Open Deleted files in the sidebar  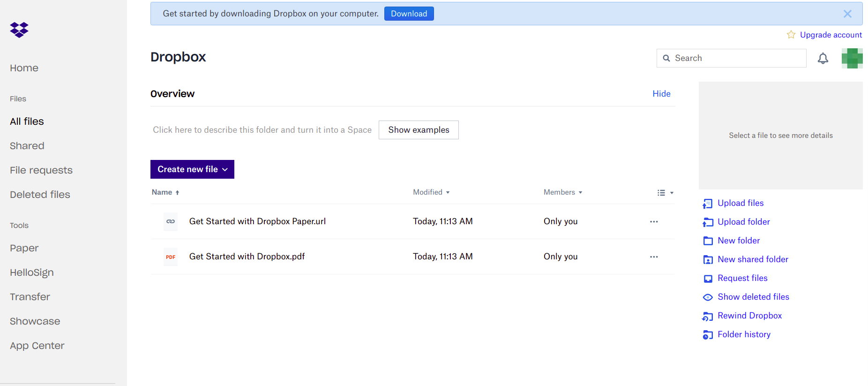40,195
